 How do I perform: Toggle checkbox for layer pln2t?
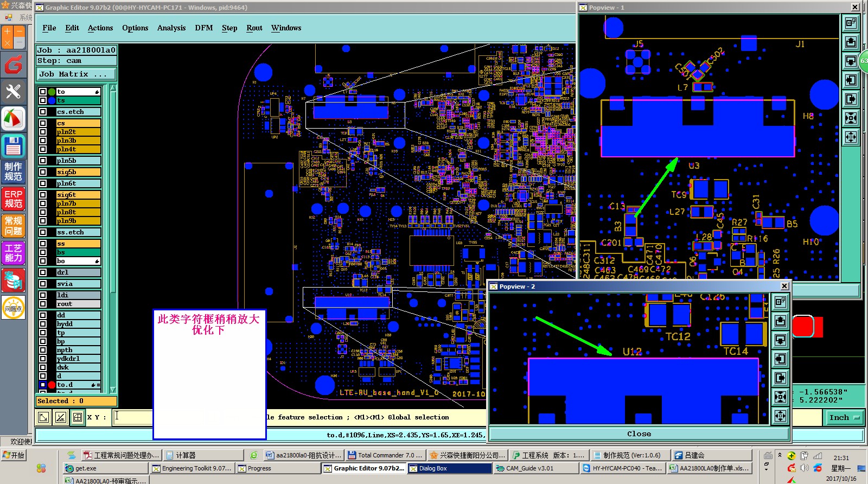(43, 132)
